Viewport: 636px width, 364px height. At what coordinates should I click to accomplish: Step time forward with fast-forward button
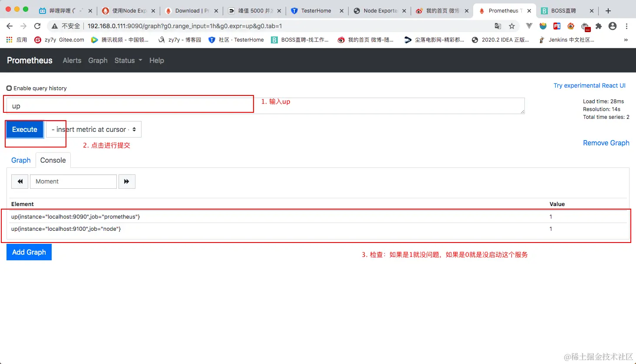tap(127, 181)
